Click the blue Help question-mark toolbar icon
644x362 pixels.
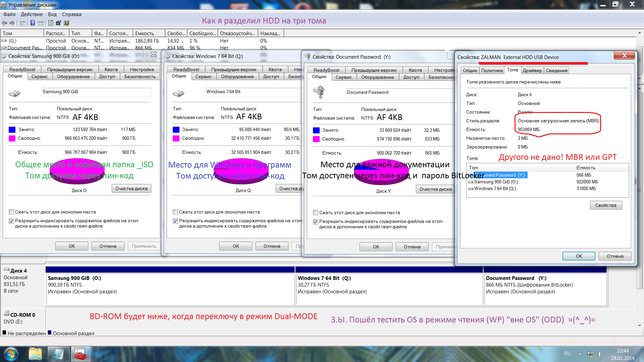click(x=33, y=23)
